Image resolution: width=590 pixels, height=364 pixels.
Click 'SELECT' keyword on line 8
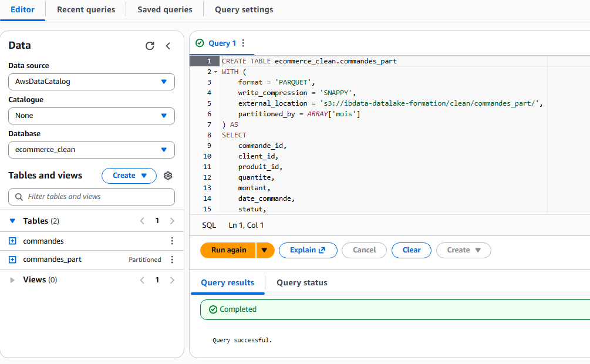click(234, 135)
